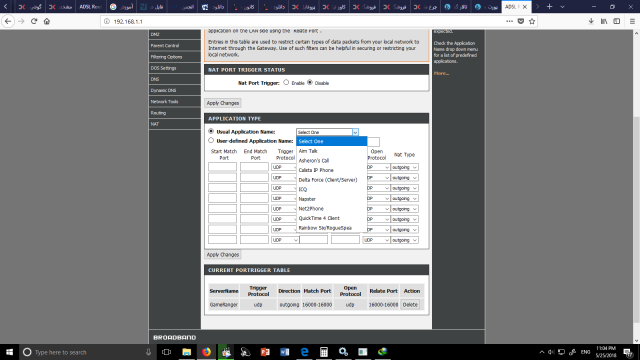Open Word from the taskbar
Image resolution: width=640 pixels, height=360 pixels.
coord(284,352)
